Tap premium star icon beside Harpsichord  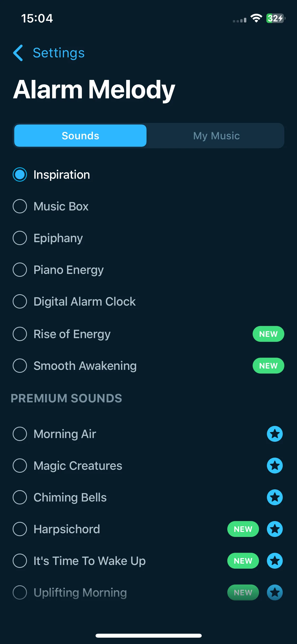pos(275,529)
